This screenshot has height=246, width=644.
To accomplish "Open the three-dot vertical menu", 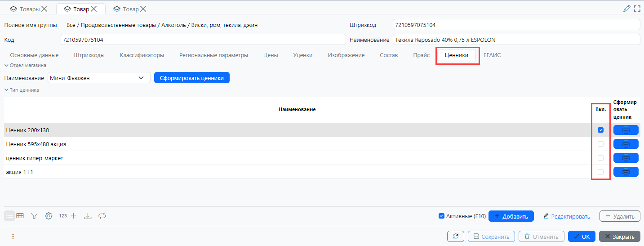I will 13,237.
